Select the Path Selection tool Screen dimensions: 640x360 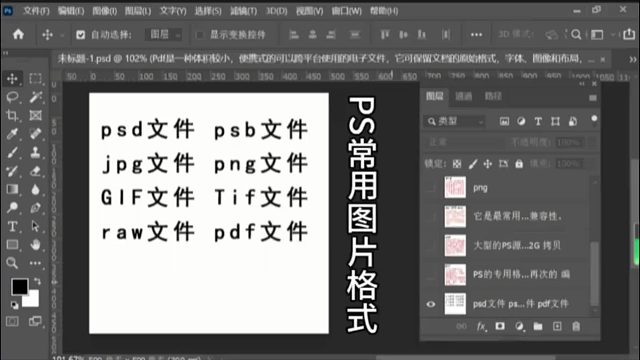tap(36, 226)
